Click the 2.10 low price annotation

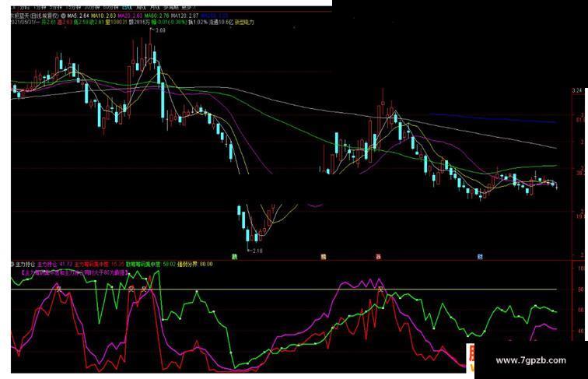(257, 251)
